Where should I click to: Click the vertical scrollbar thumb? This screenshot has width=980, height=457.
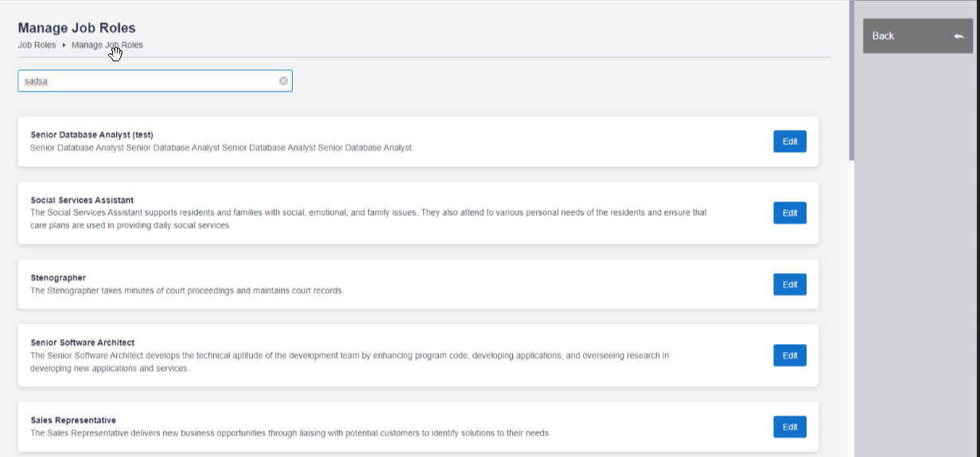tap(851, 80)
